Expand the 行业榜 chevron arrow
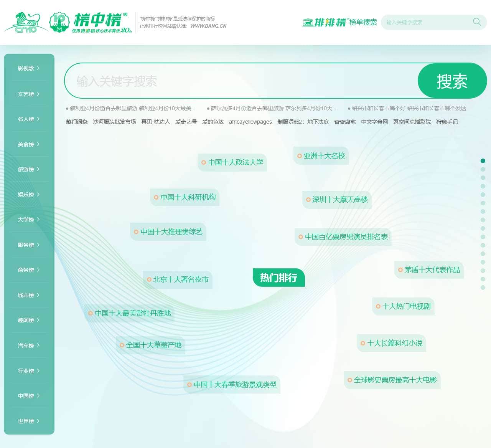Screen dimensions: 491x448 [x=38, y=371]
